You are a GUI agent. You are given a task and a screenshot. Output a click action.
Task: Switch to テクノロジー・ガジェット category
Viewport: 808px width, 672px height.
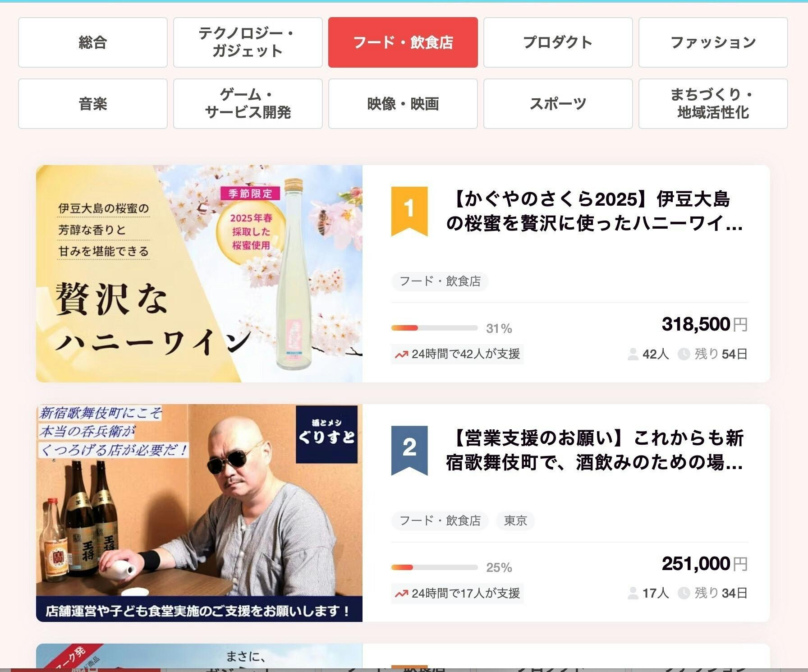pos(248,42)
